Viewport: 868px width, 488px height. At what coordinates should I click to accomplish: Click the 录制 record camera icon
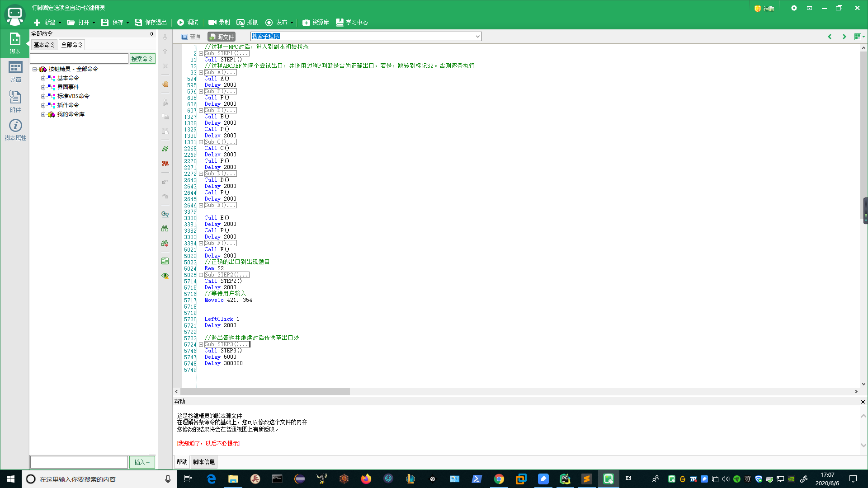coord(212,22)
